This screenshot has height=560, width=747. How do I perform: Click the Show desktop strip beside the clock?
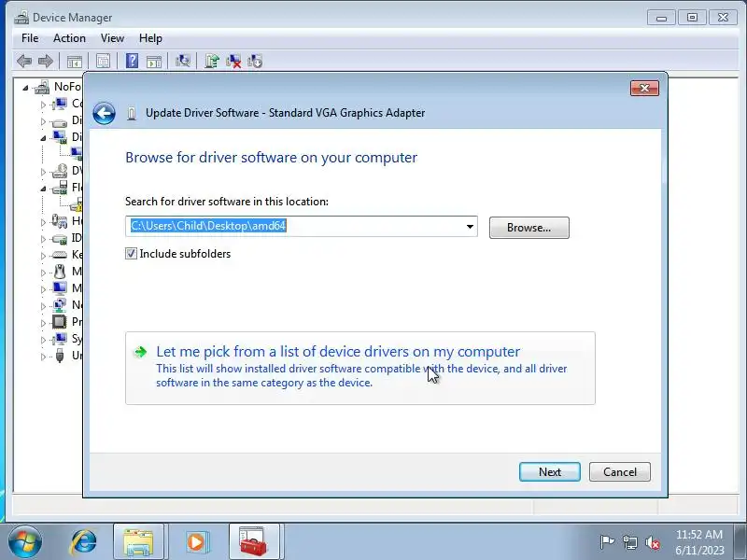pos(741,542)
